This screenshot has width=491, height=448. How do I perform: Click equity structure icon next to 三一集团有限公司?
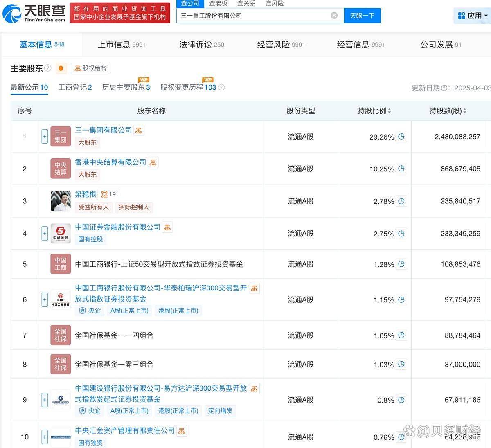pos(139,131)
